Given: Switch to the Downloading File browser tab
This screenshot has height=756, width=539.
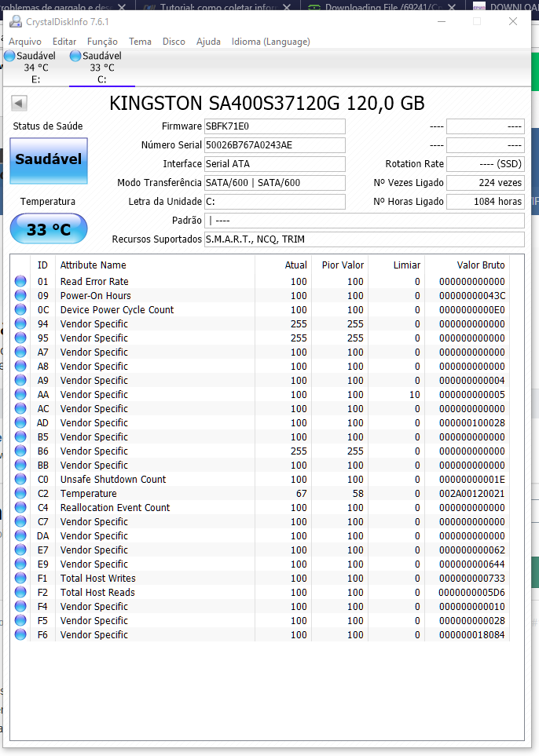Looking at the screenshot, I should (383, 7).
